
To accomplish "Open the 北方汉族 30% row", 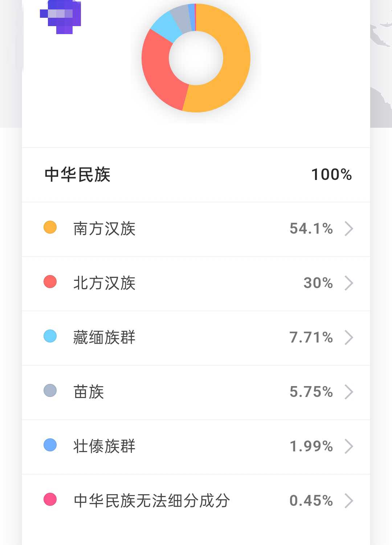I will [196, 283].
